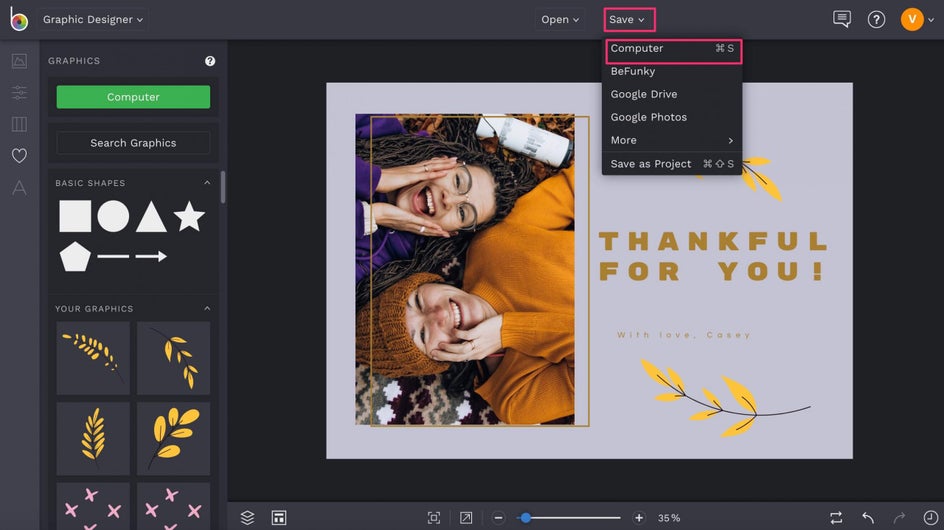Select Google Drive in the Save menu
944x530 pixels.
(644, 94)
